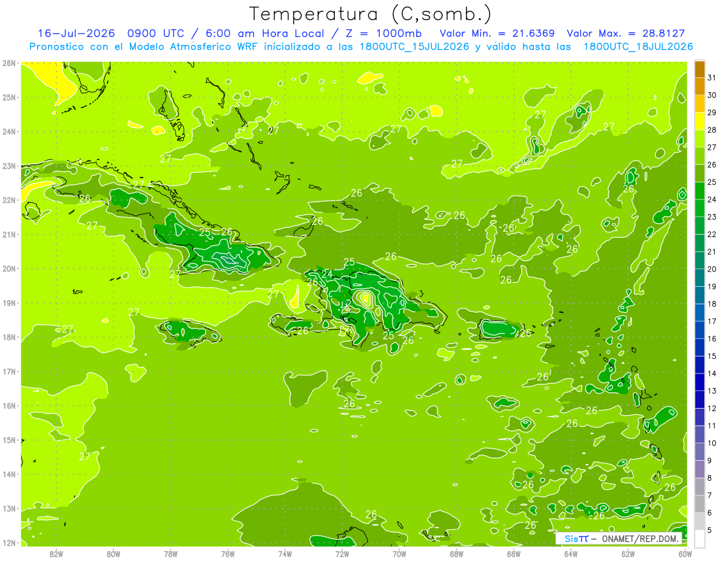Click the latitude label "21N"
The width and height of the screenshot is (728, 562).
[8, 234]
